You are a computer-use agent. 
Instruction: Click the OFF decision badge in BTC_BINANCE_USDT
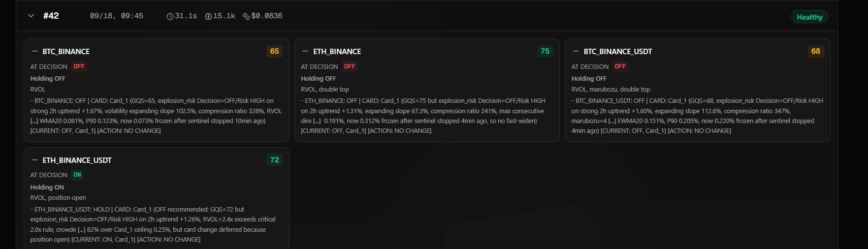point(620,66)
